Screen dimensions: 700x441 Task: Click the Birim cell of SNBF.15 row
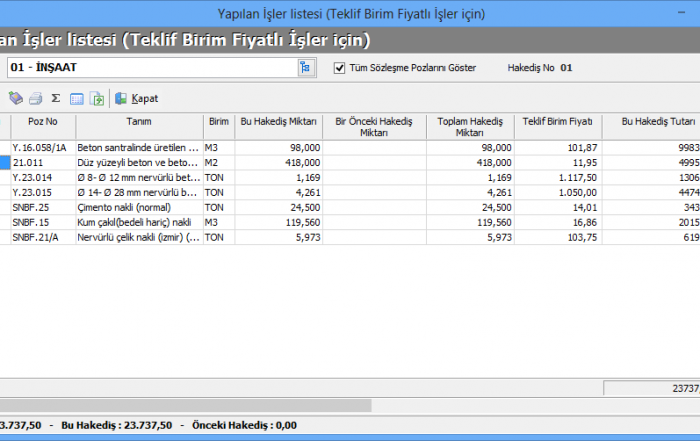click(x=217, y=222)
